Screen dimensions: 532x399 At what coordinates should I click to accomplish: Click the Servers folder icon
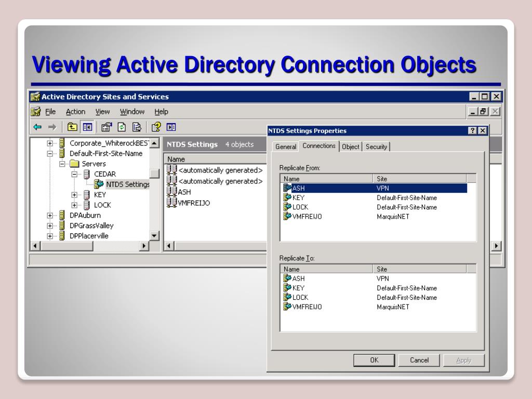click(x=74, y=164)
